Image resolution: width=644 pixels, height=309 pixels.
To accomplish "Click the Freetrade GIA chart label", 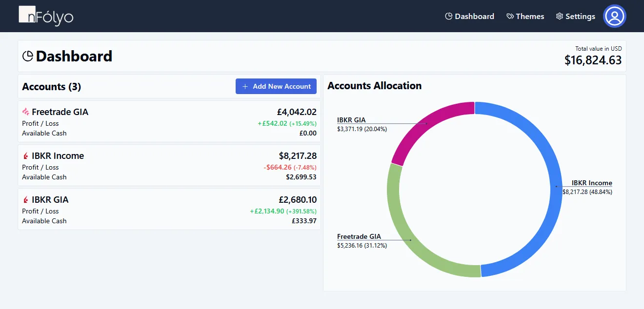I will pyautogui.click(x=359, y=236).
